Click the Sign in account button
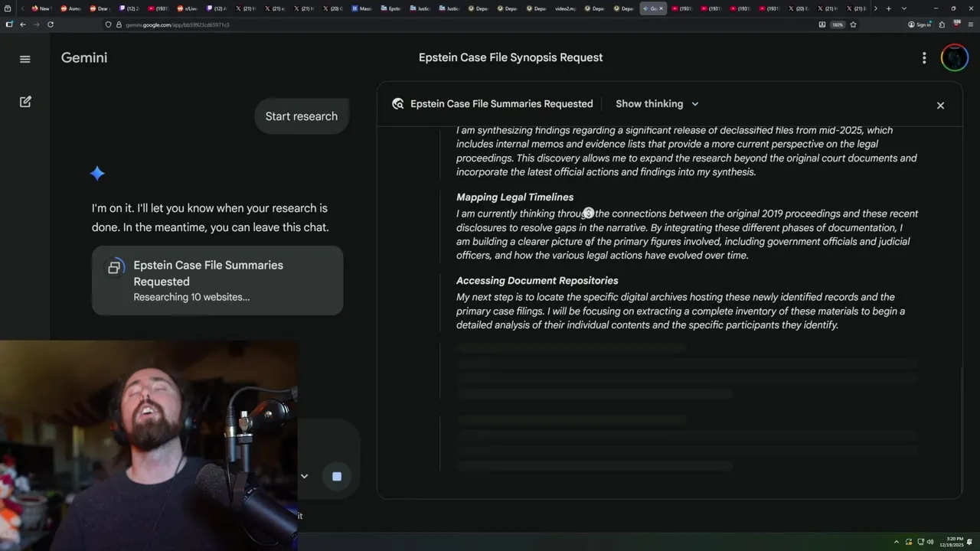980x551 pixels. click(920, 24)
